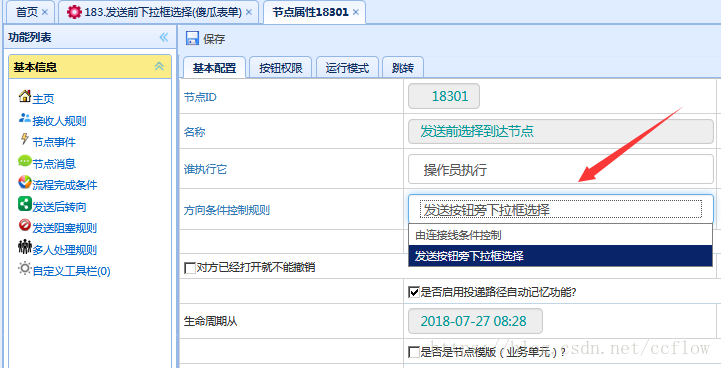Click the lightning icon for 节点事件
The height and width of the screenshot is (368, 721).
pos(25,139)
